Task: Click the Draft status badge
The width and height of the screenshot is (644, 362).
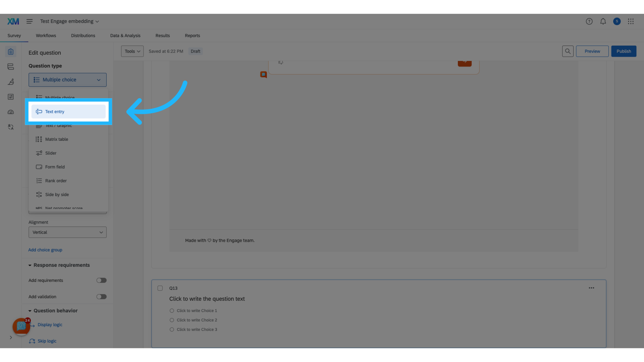Action: [195, 51]
